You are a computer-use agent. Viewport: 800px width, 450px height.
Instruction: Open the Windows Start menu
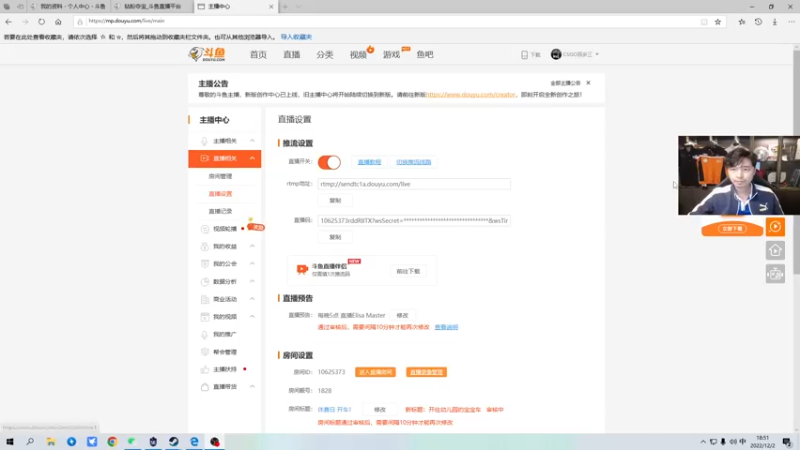click(10, 442)
